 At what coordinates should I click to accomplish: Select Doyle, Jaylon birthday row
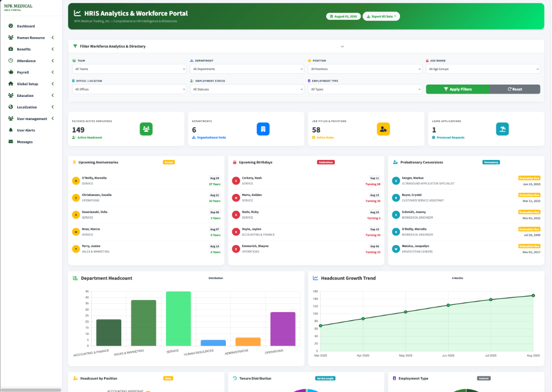(x=306, y=232)
